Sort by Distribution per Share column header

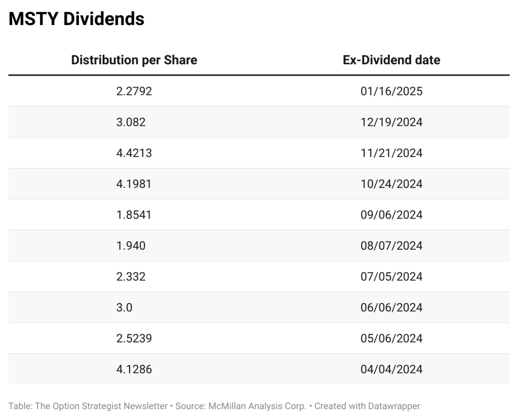pyautogui.click(x=134, y=60)
